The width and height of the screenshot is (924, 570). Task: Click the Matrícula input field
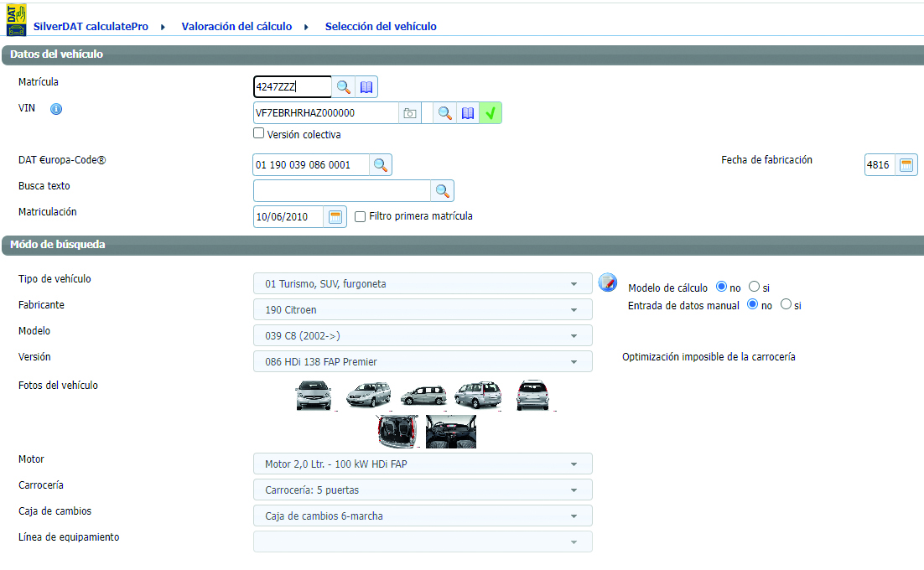click(293, 87)
